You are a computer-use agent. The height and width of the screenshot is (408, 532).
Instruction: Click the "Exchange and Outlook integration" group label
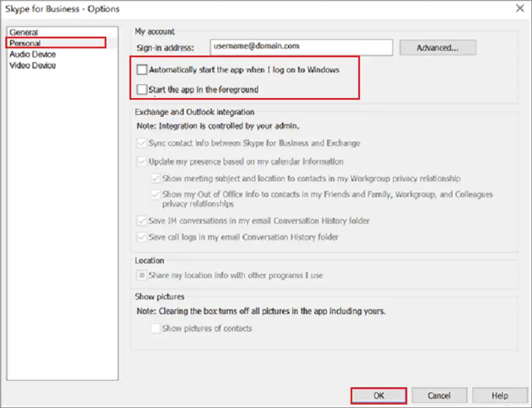click(x=194, y=112)
